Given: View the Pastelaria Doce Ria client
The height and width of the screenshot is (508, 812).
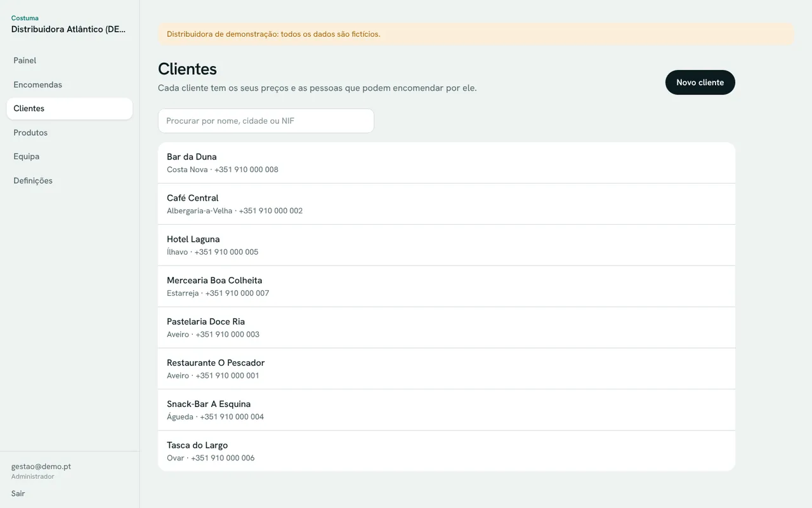Looking at the screenshot, I should point(447,328).
